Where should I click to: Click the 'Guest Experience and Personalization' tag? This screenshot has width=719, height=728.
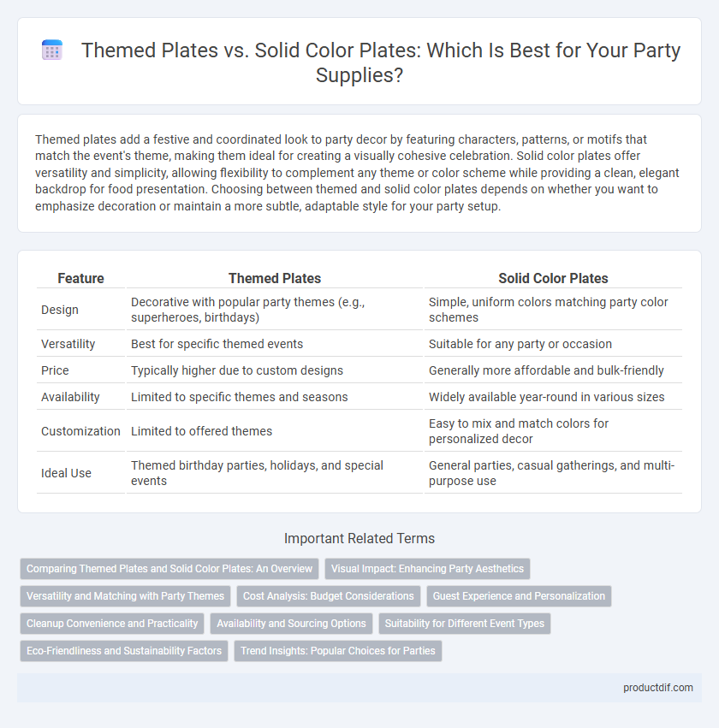click(519, 596)
